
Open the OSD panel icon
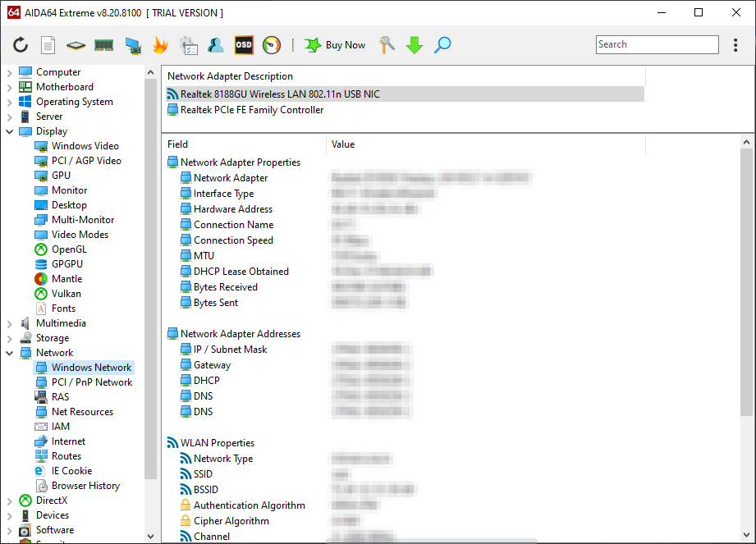tap(244, 45)
